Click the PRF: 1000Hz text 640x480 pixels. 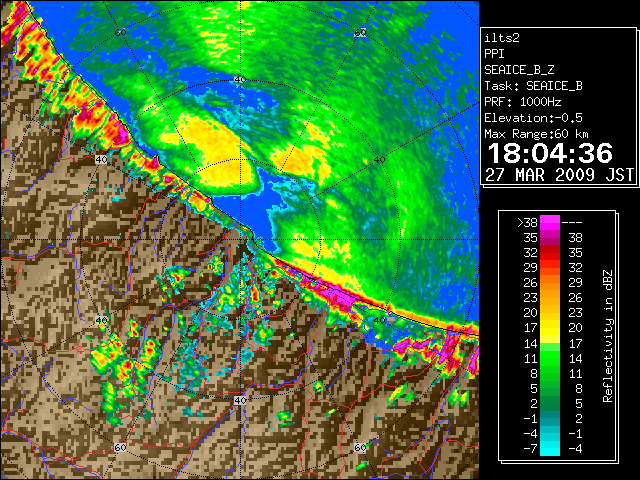(523, 102)
